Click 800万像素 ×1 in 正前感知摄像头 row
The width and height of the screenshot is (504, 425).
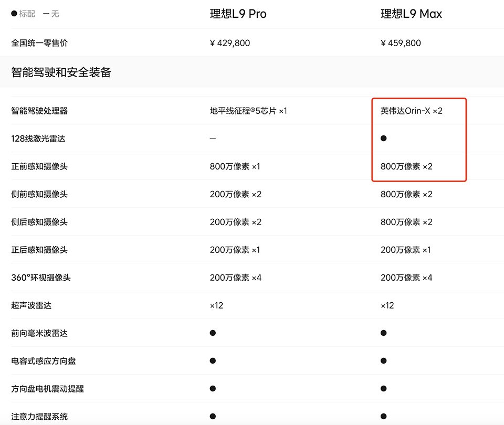pyautogui.click(x=235, y=166)
